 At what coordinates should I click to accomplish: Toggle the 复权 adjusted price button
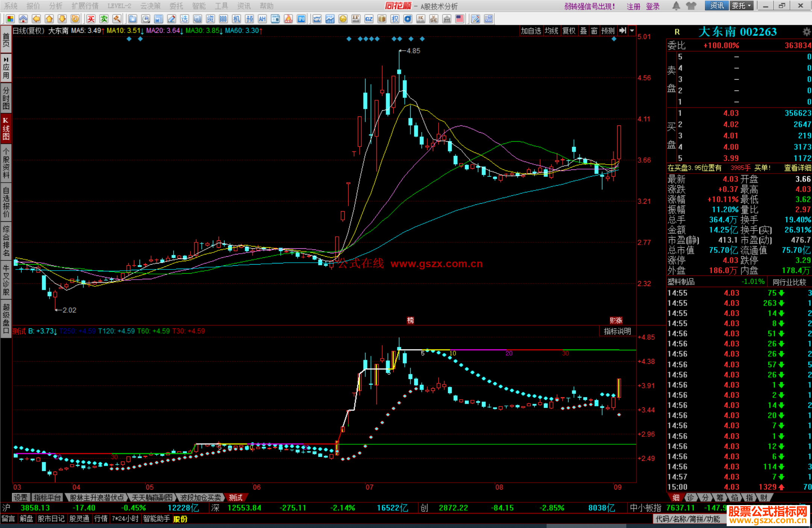pos(569,31)
